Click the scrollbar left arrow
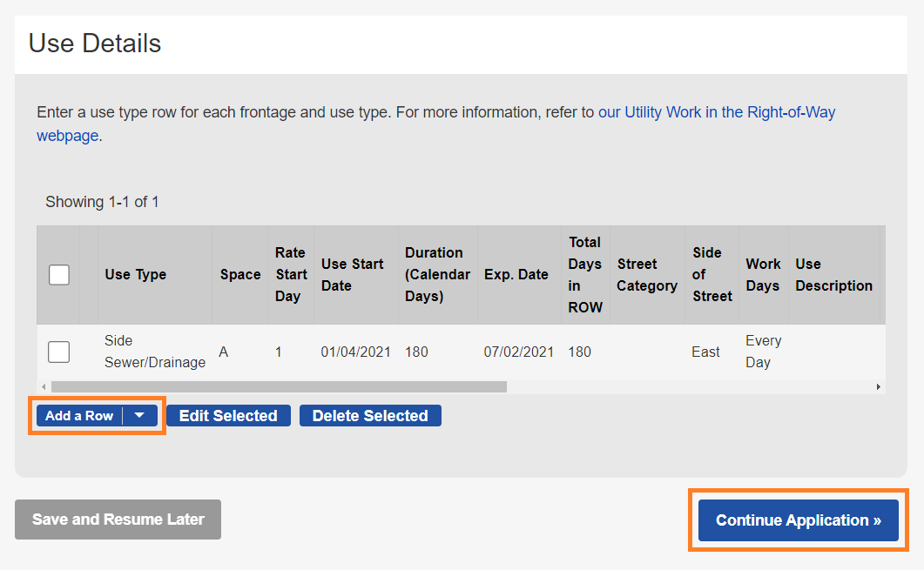 (44, 386)
